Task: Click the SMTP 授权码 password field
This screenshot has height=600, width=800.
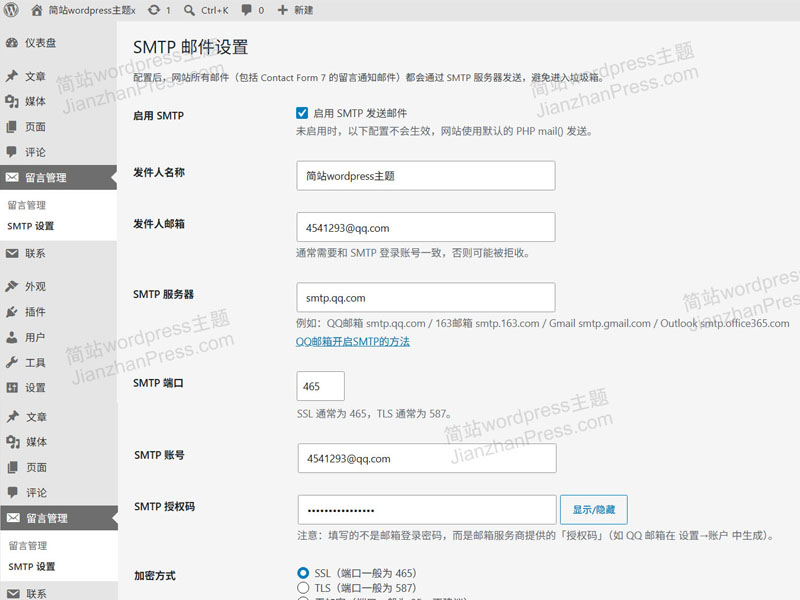Action: [427, 510]
